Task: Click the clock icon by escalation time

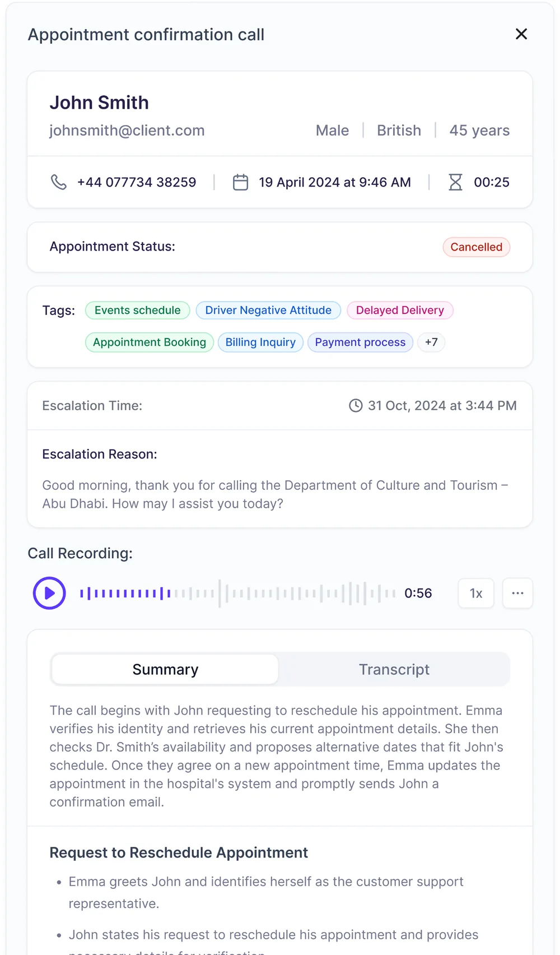Action: click(x=356, y=405)
